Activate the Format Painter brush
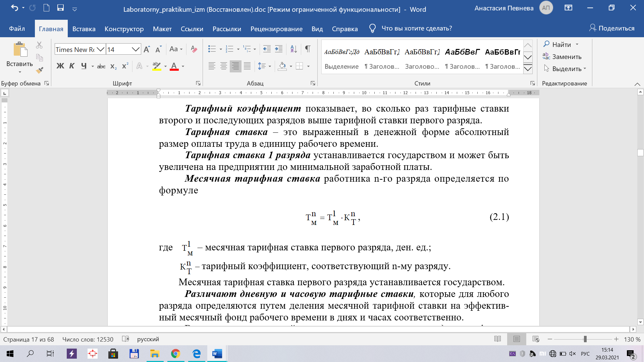The image size is (644, 362). point(40,70)
